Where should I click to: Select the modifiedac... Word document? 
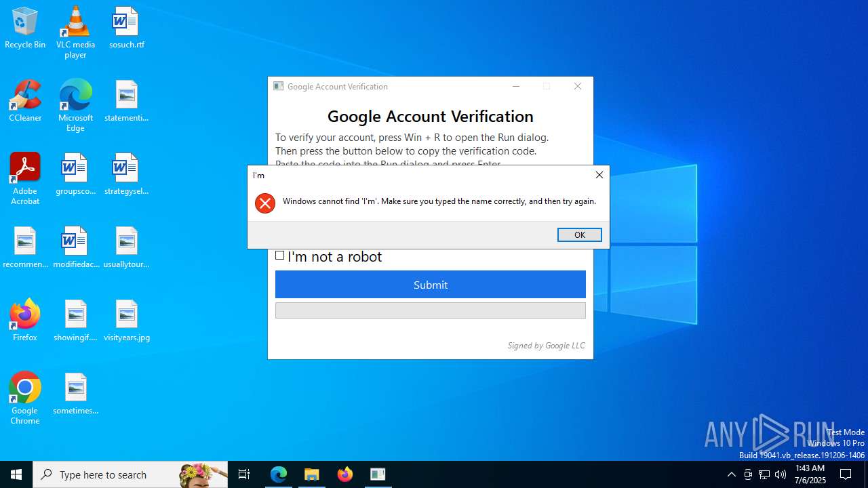tap(75, 247)
